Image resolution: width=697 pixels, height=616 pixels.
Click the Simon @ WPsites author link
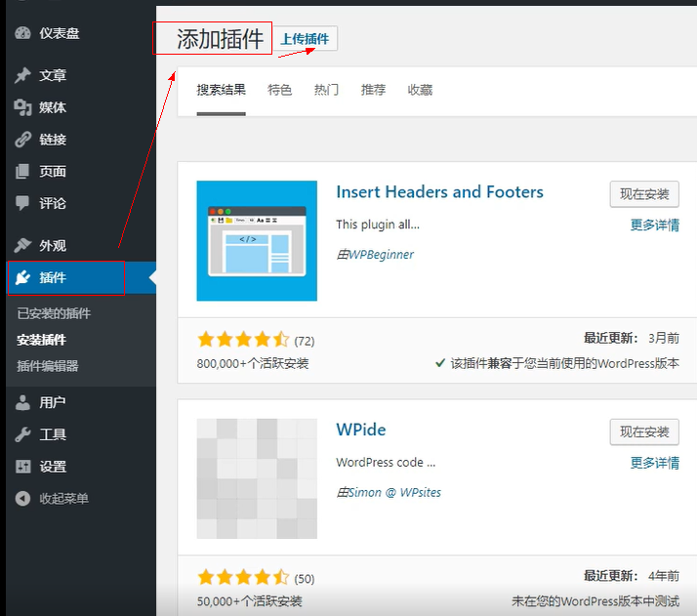(394, 492)
